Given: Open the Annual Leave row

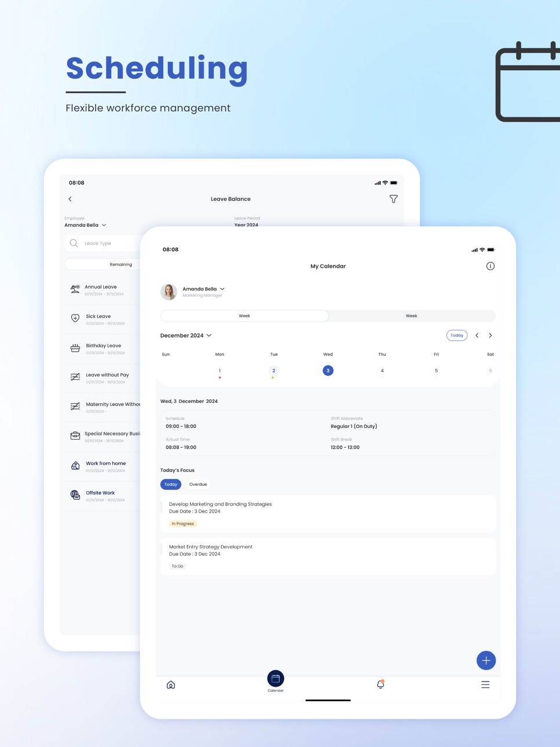Looking at the screenshot, I should coord(103,290).
